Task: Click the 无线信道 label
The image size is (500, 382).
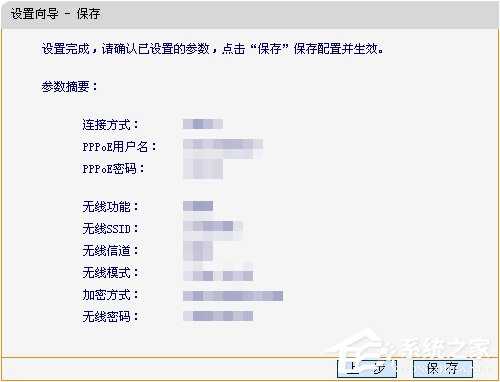Action: (x=110, y=251)
